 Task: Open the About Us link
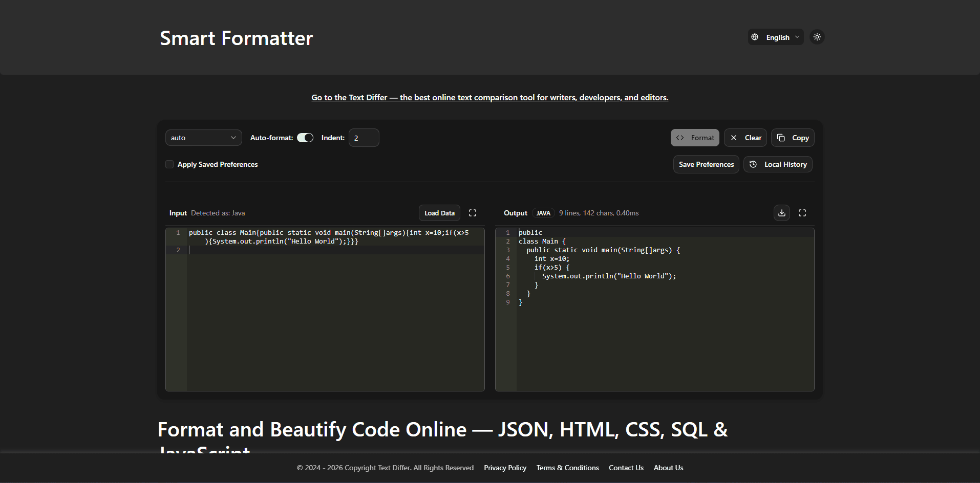click(668, 468)
